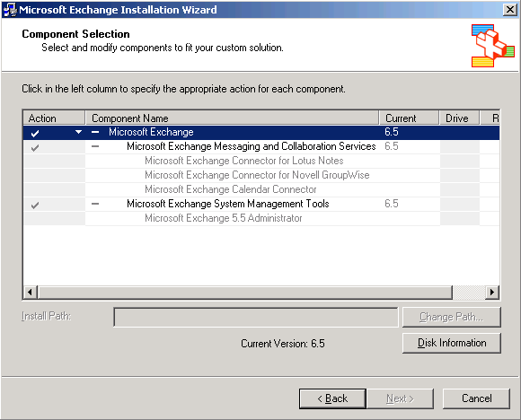
Task: Cancel the installation wizard
Action: [476, 398]
